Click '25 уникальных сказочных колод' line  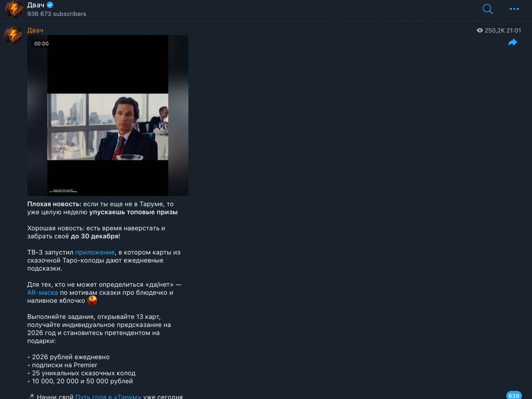(x=83, y=373)
